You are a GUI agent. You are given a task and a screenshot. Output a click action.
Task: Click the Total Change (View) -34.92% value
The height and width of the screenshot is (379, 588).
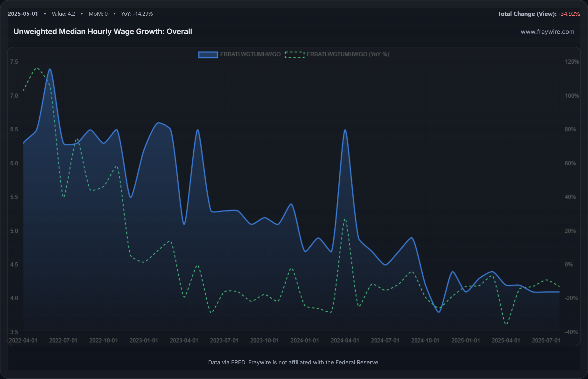tap(569, 14)
